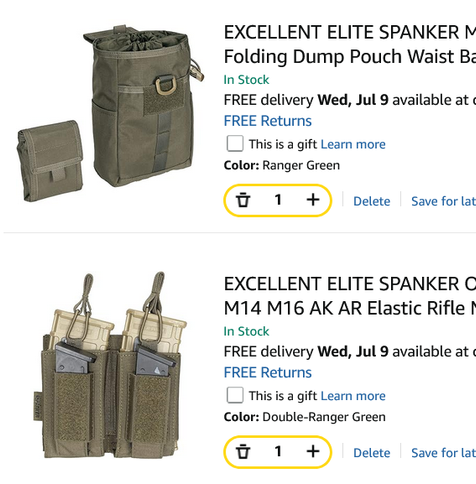Save the Rifle Mag pouch for later
The image size is (476, 484).
point(443,453)
